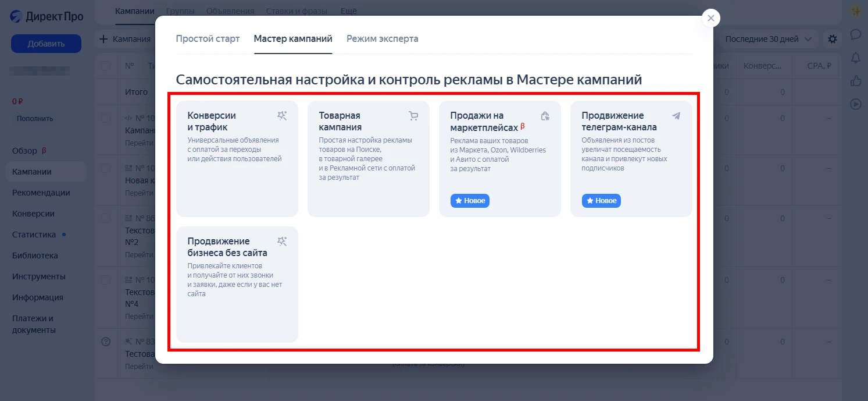Click the play video icon in right sidebar
The image size is (868, 401).
(856, 104)
